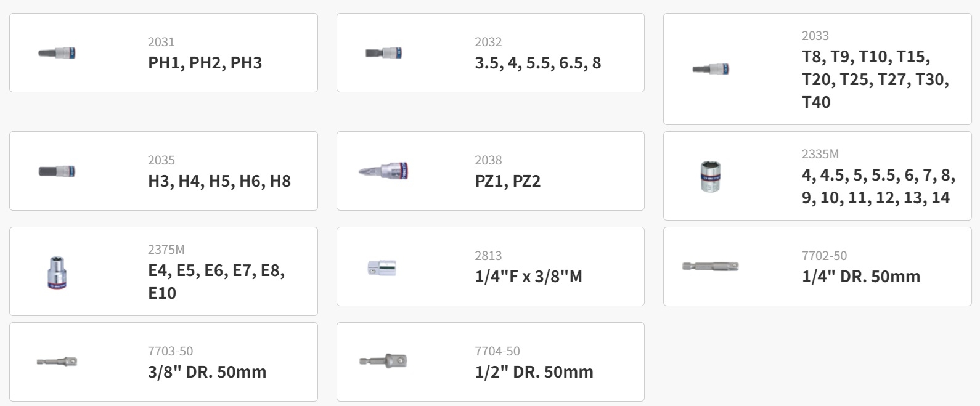
Task: Click the 7704-50 drive adapter image
Action: 383,361
